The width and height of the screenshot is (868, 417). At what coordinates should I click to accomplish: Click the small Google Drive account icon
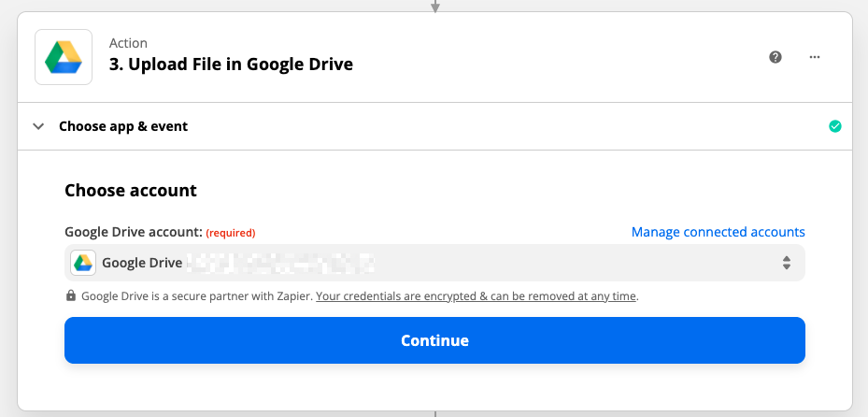(83, 263)
